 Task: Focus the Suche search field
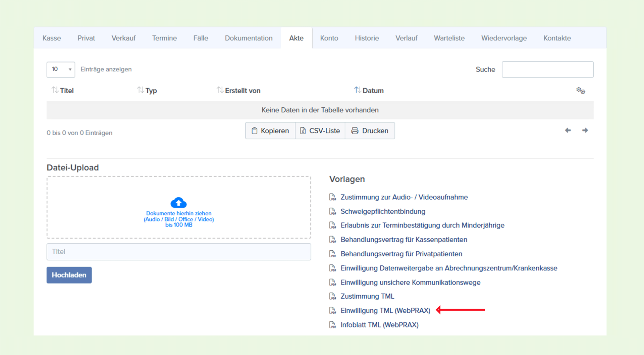coord(547,69)
